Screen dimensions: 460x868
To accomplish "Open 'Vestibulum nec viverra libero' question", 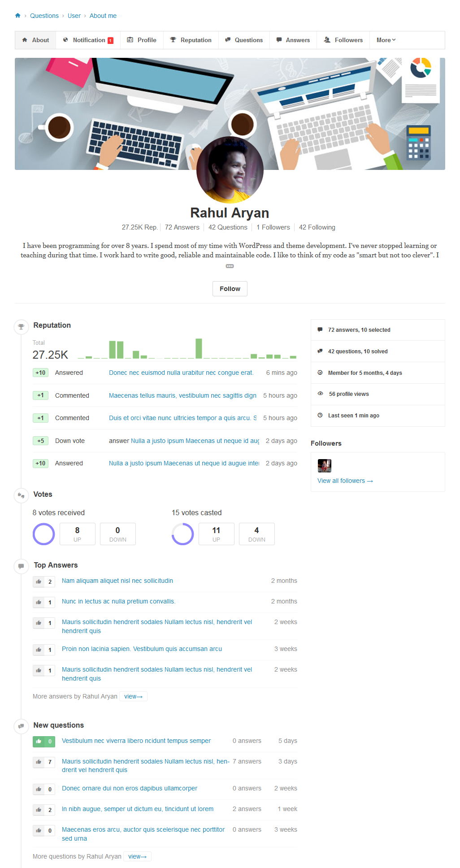I will tap(136, 741).
